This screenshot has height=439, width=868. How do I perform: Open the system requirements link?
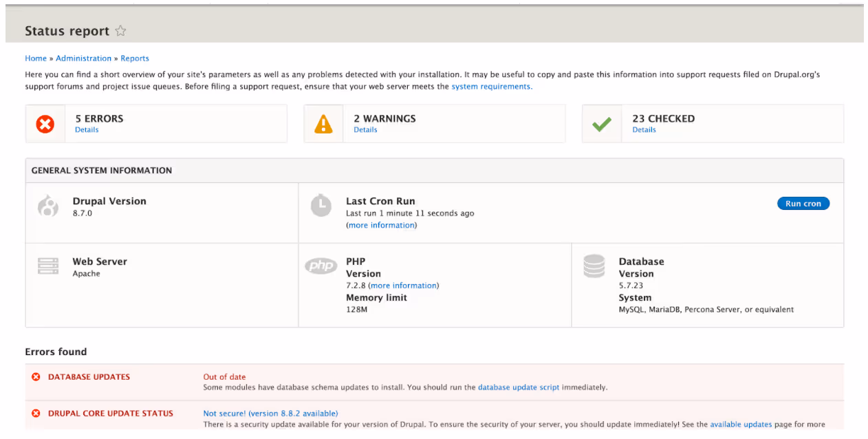(491, 87)
